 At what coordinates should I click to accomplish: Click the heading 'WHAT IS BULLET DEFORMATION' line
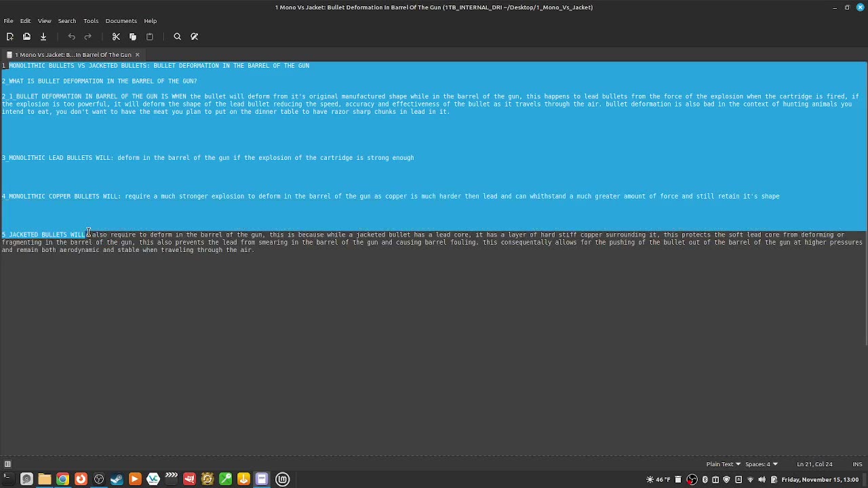[x=99, y=81]
